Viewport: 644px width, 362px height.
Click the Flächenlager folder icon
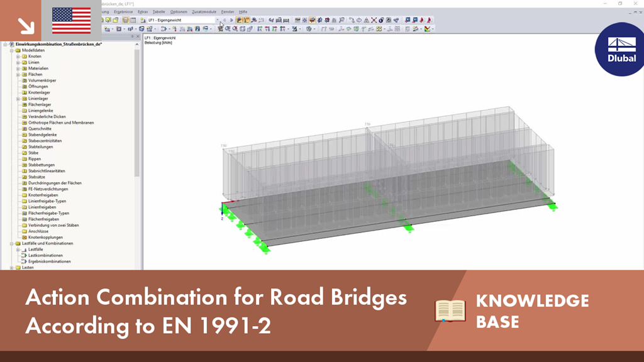click(x=25, y=104)
